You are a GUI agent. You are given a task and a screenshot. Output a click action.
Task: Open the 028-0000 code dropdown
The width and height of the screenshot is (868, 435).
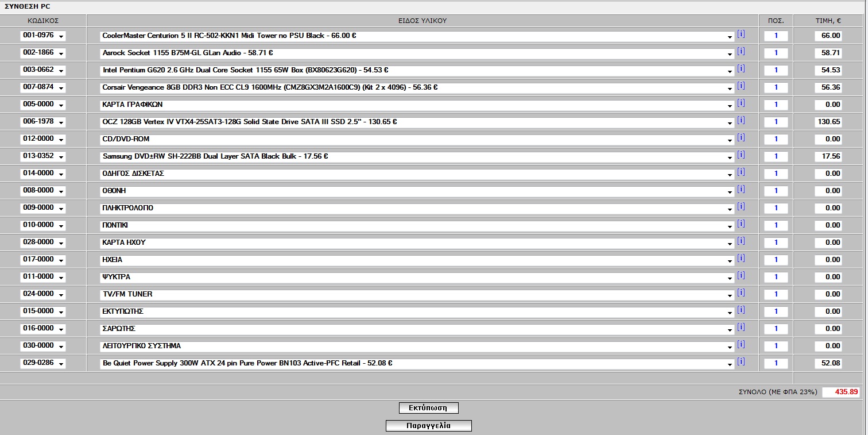click(43, 242)
